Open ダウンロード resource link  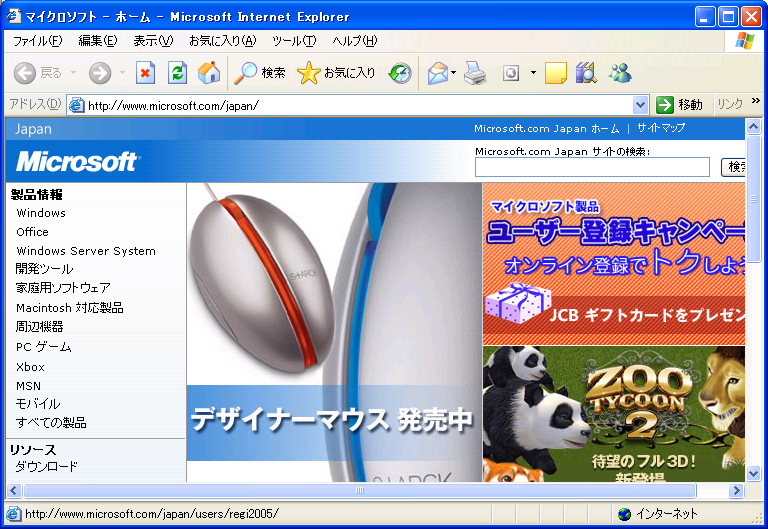click(47, 466)
